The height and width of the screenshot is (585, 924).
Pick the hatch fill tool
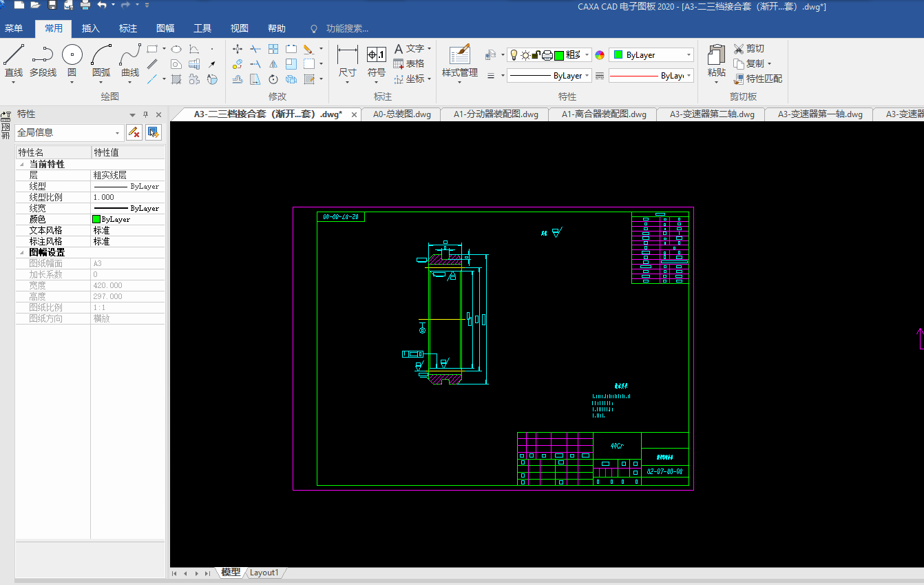click(176, 79)
